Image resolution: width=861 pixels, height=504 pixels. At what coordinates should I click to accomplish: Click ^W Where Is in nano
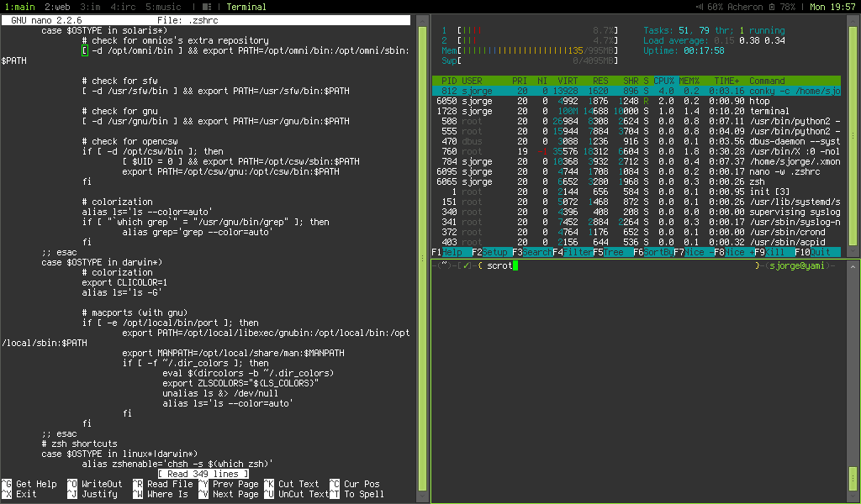(161, 494)
